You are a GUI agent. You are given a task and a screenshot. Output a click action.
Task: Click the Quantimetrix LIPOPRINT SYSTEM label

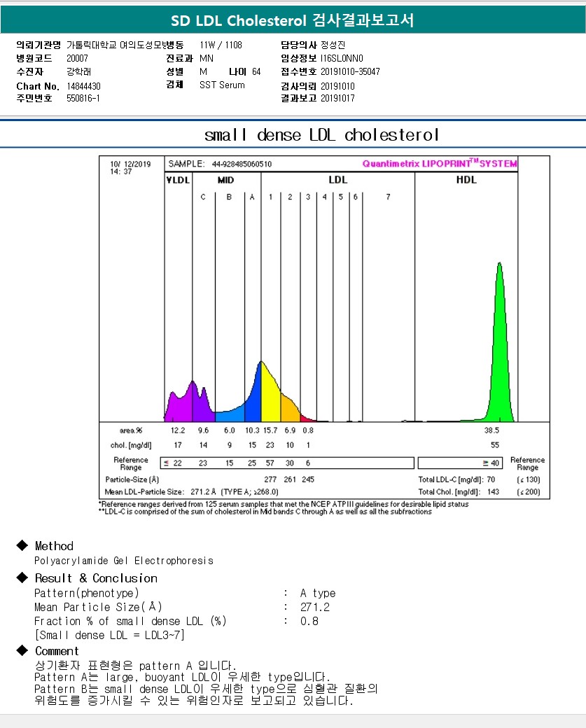[x=439, y=164]
